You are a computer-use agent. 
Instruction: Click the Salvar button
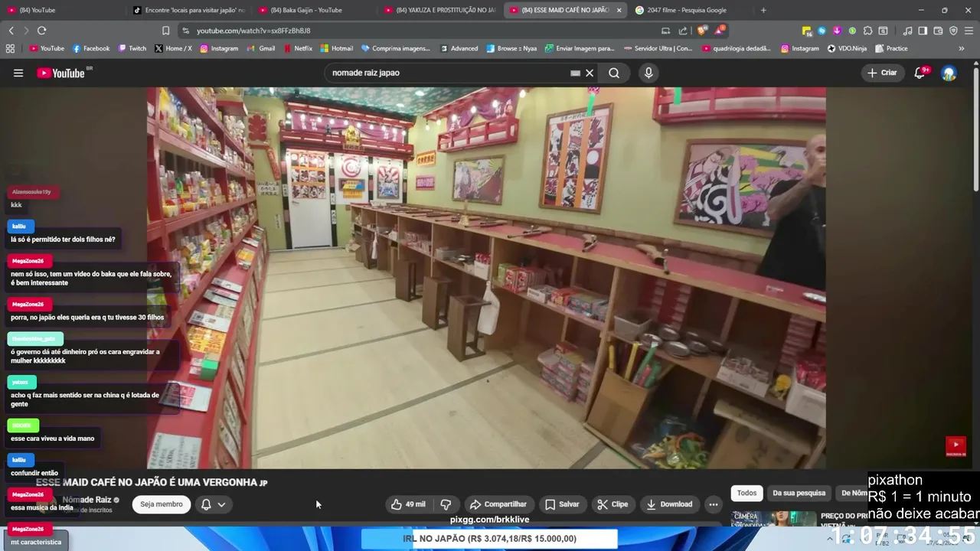561,504
